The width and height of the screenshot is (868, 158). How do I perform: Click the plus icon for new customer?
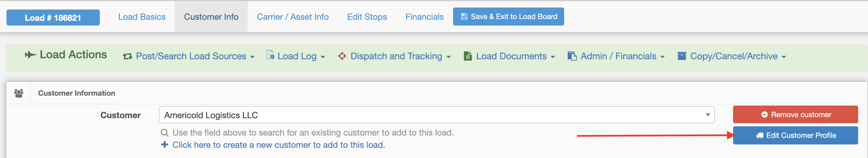(165, 145)
